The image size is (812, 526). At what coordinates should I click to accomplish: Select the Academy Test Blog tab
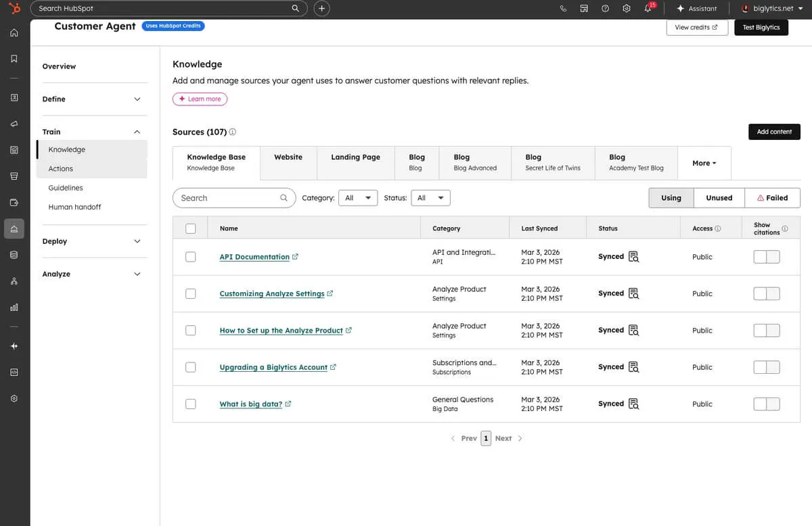[636, 162]
